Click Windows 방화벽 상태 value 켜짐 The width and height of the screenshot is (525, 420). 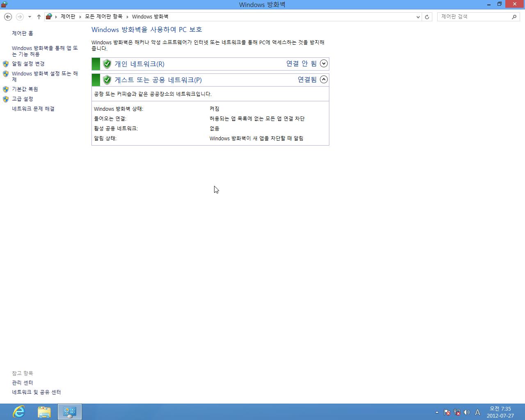215,109
